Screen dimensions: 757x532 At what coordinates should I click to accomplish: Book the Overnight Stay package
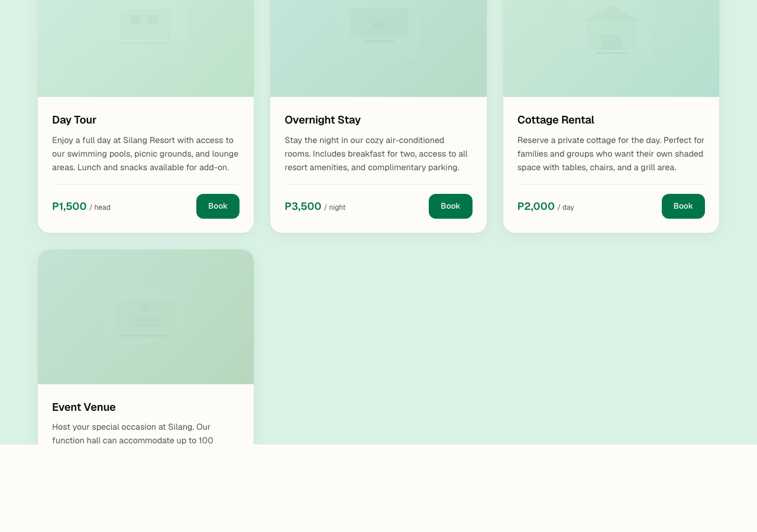[x=450, y=206]
